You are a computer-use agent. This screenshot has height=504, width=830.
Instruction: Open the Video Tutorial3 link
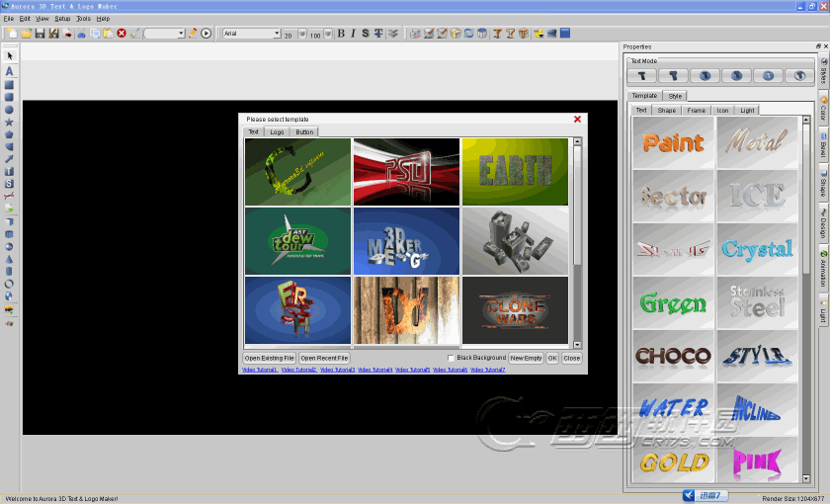pos(337,370)
